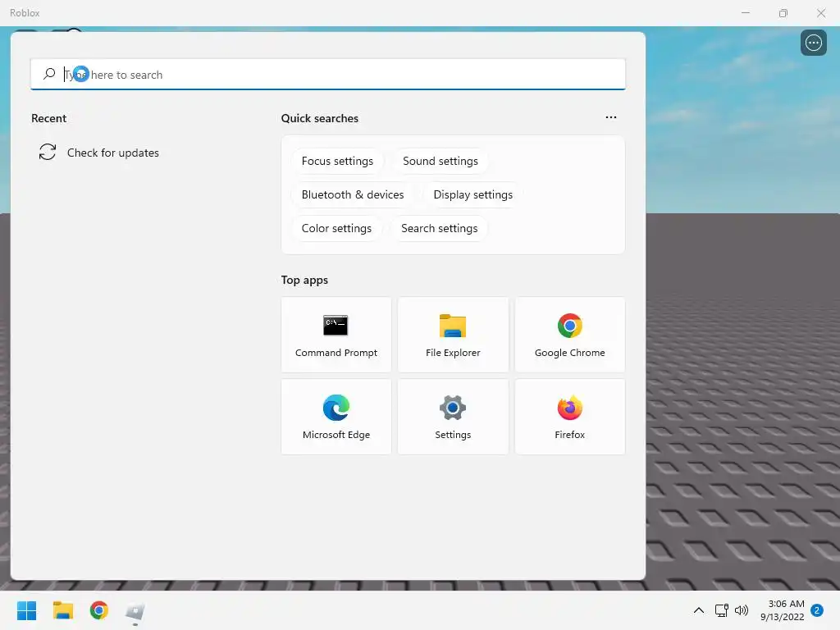Open the Windows Start button
840x630 pixels.
pyautogui.click(x=27, y=610)
